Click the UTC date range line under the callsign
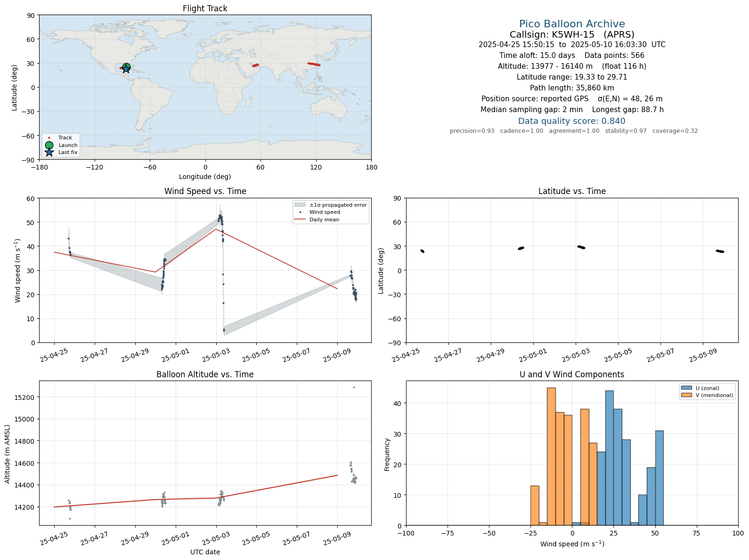This screenshot has width=749, height=560. 572,45
